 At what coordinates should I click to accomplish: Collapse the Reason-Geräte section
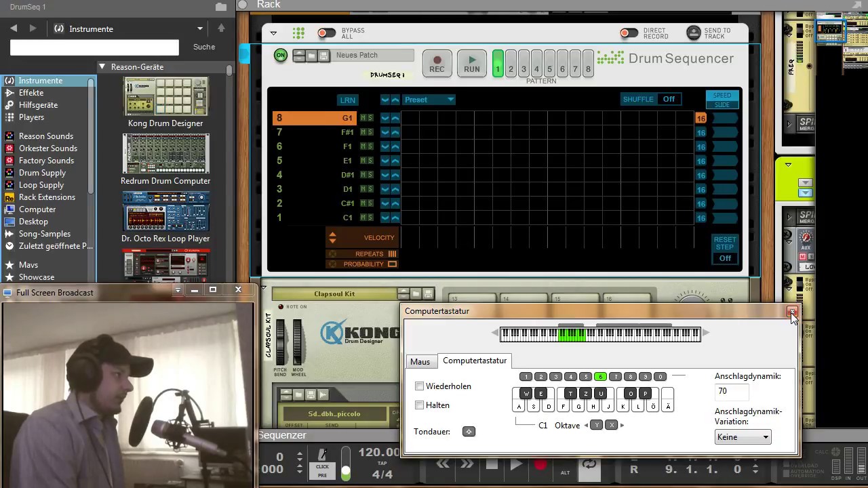point(102,67)
